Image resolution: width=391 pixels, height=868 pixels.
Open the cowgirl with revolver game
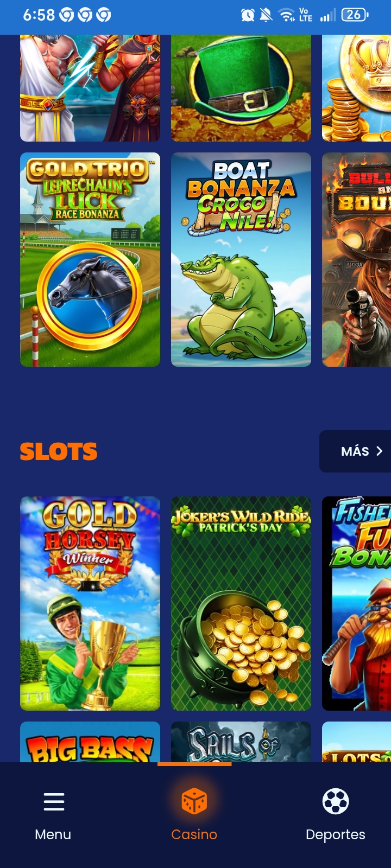click(x=357, y=259)
